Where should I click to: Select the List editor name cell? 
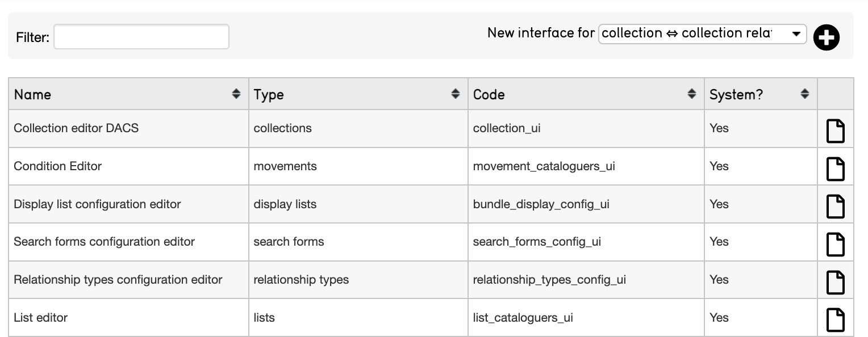[40, 318]
